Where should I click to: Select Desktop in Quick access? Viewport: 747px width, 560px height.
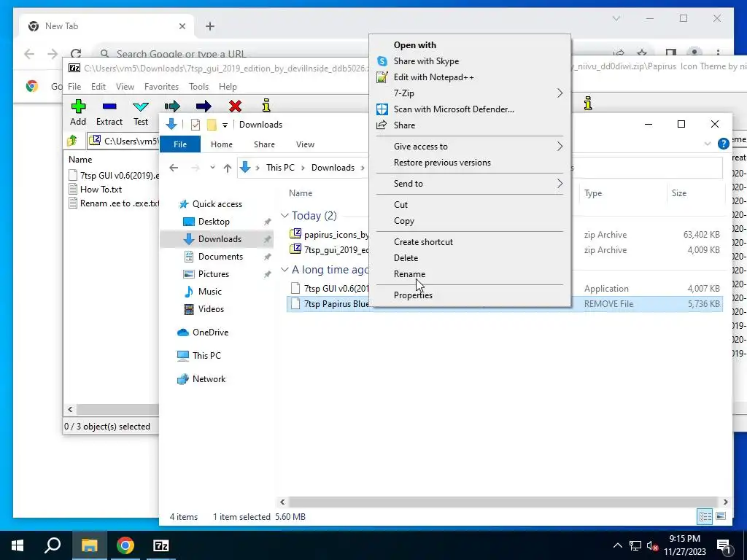pos(214,222)
